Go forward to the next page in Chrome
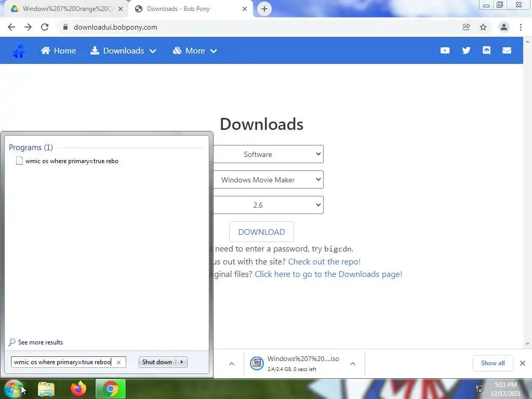The height and width of the screenshot is (399, 532). point(28,27)
